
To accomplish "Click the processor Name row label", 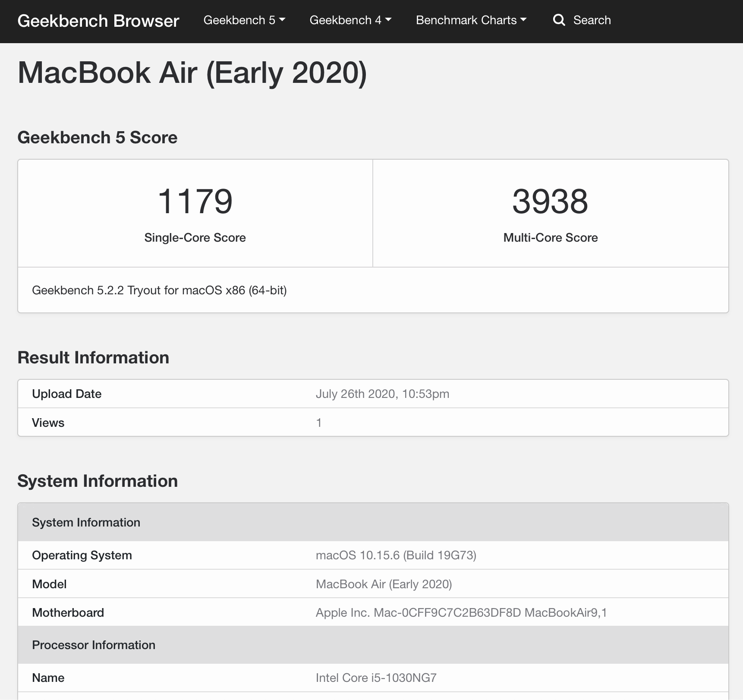I will pyautogui.click(x=48, y=678).
